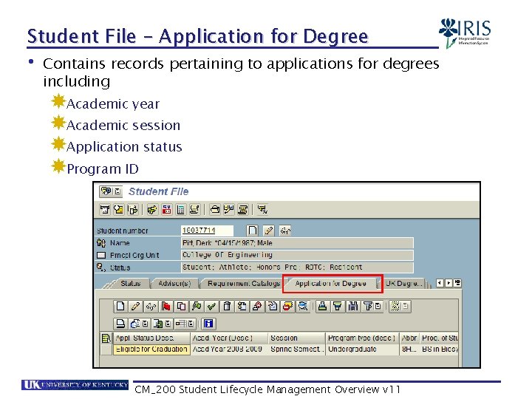The image size is (532, 399).
Task: Click the glasses icon in the grid toolbar
Action: click(151, 307)
